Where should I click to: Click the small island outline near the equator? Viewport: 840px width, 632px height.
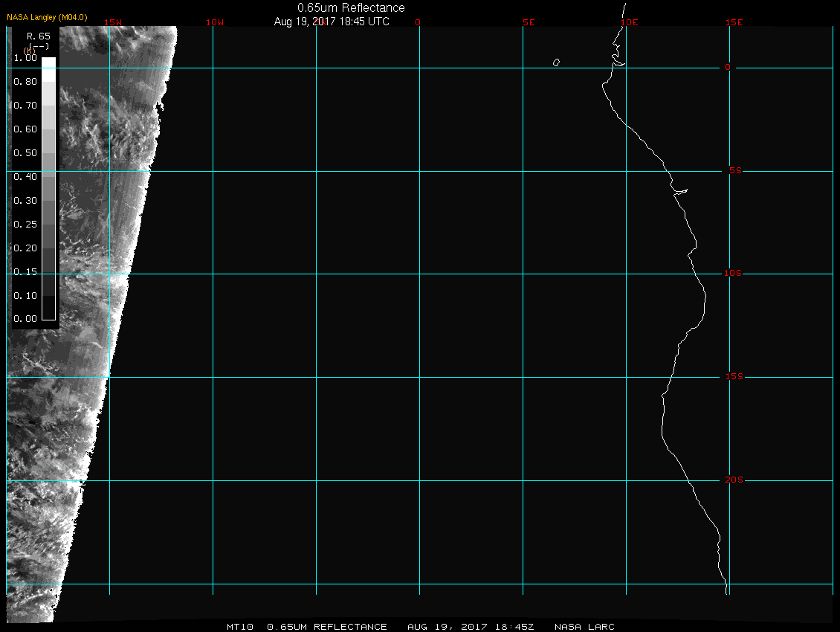(x=556, y=62)
